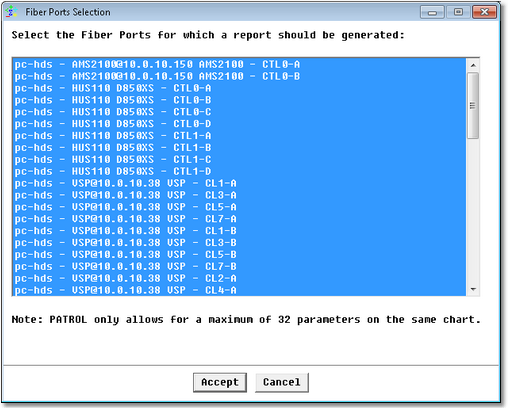Select the VSP CL7-B port row
508x410 pixels.
click(x=239, y=267)
